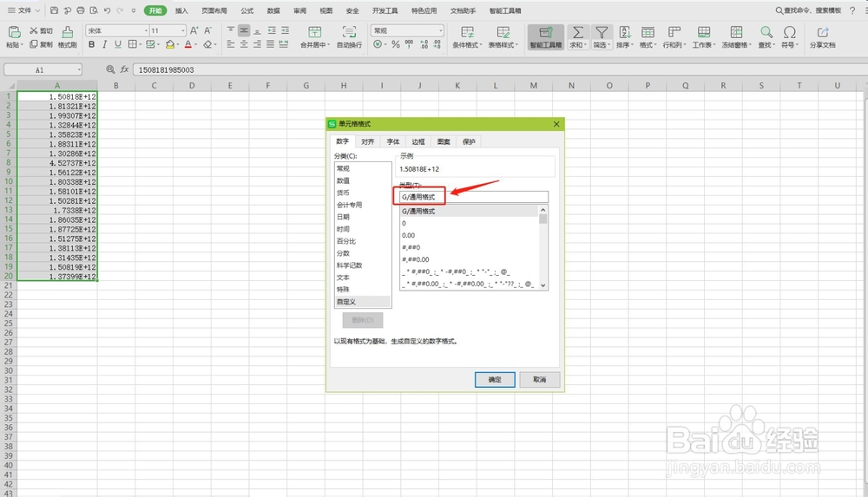Click the Share Document (分享文档) icon
868x497 pixels.
(x=823, y=32)
